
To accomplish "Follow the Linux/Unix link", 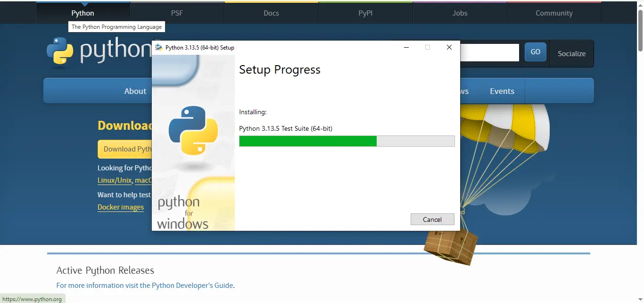I will click(x=115, y=180).
